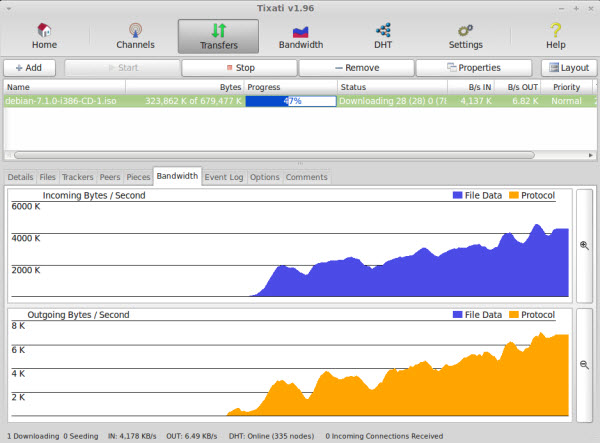The width and height of the screenshot is (600, 443).
Task: Click the outgoing Protocol orange legend swatch
Action: click(x=514, y=314)
